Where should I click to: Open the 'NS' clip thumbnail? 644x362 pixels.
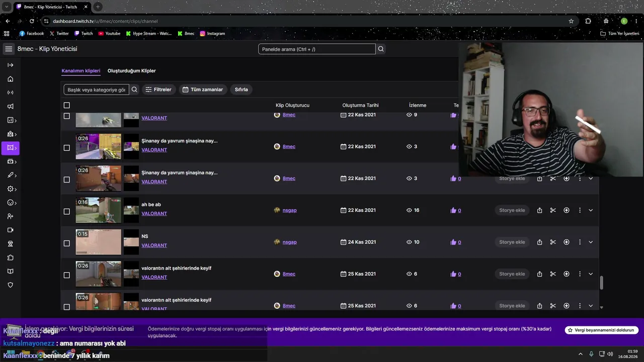[99, 242]
